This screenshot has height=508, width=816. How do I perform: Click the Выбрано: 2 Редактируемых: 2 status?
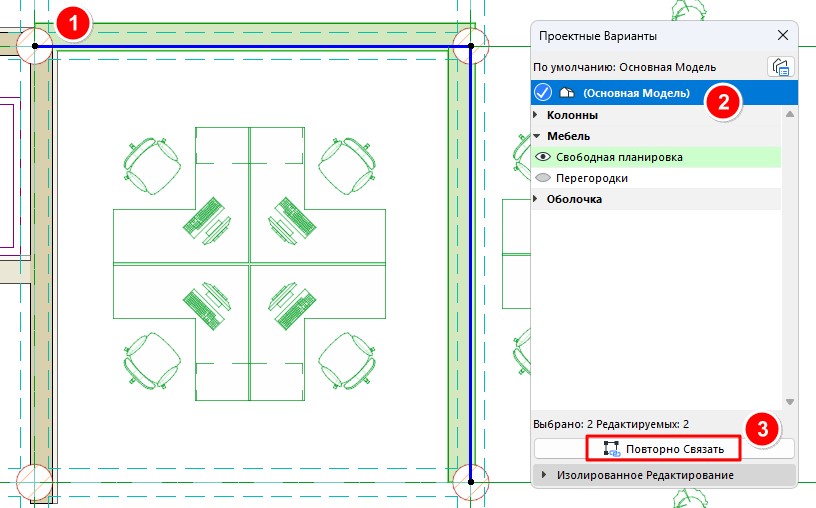(x=611, y=424)
